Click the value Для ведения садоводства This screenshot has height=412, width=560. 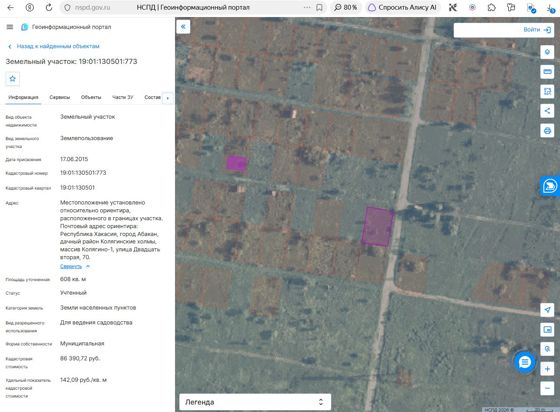(x=96, y=323)
